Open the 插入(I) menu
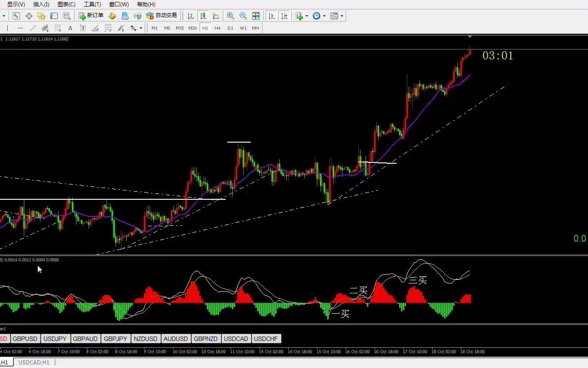The image size is (588, 368). (x=41, y=4)
